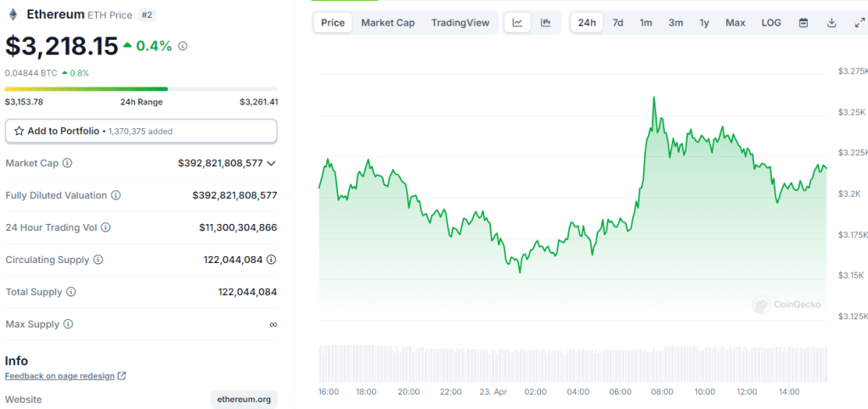Select the 1y time range
Viewport: 868px width, 409px height.
point(704,23)
